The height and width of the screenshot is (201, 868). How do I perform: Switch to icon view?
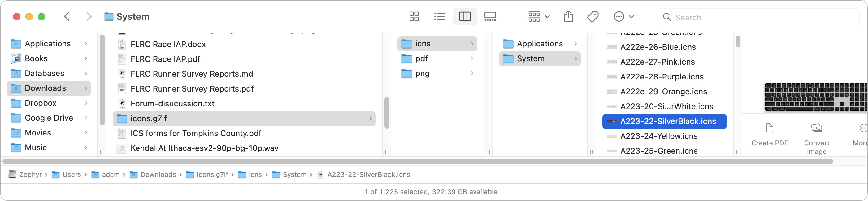[x=414, y=16]
